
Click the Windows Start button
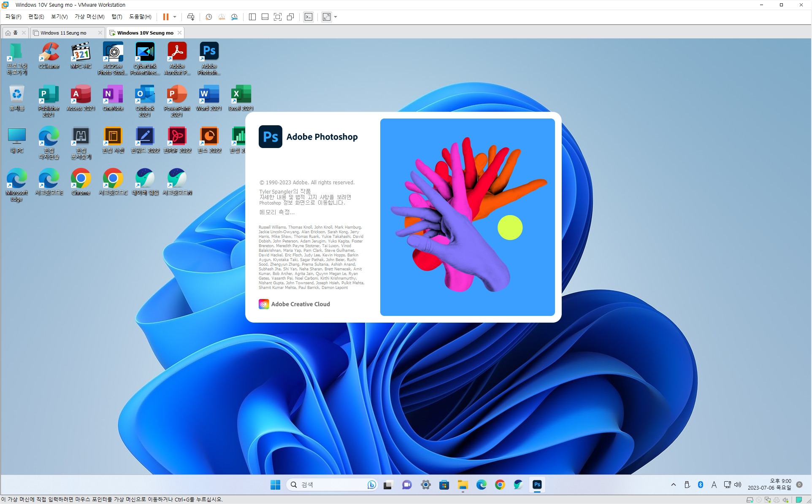click(275, 485)
